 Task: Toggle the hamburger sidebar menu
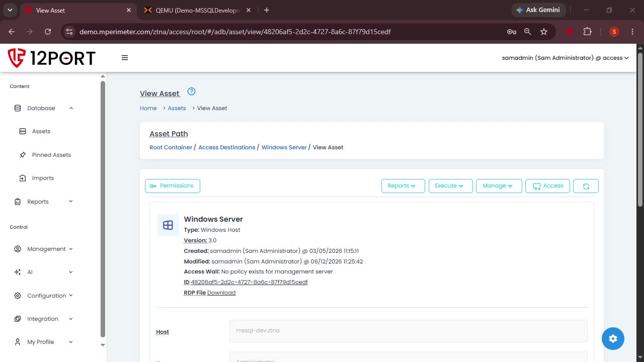pyautogui.click(x=125, y=58)
